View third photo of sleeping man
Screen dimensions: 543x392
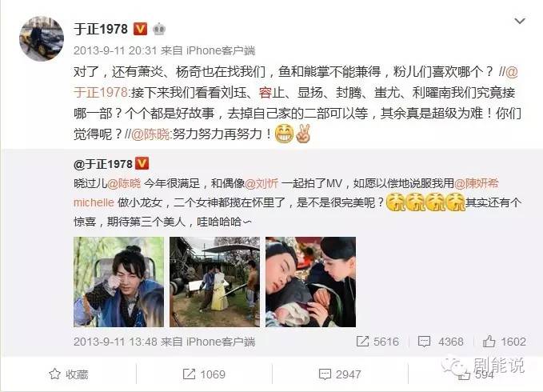tap(310, 282)
